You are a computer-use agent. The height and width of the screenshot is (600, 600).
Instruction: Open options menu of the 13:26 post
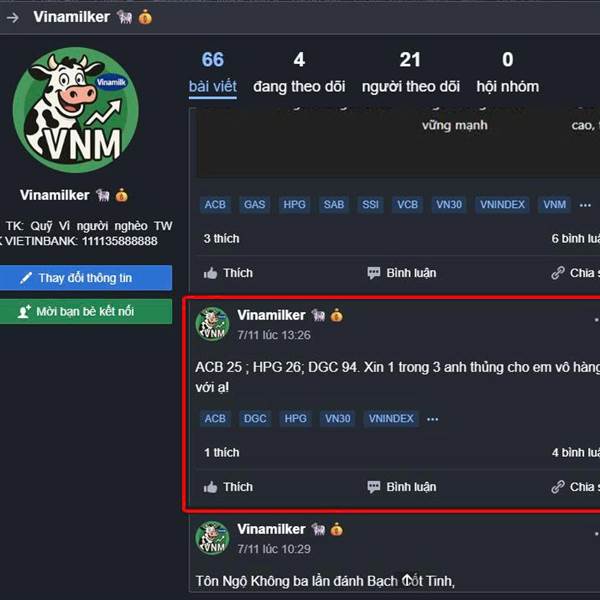click(597, 319)
